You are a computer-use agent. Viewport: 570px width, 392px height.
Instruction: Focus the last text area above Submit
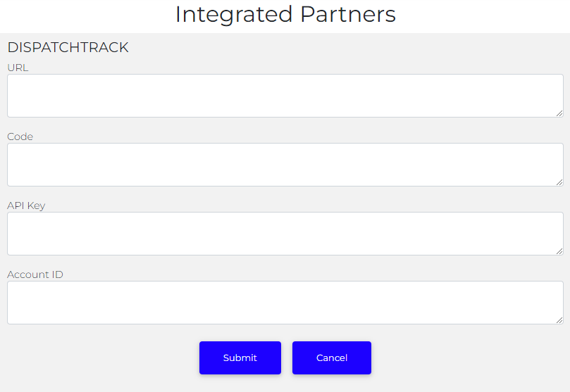pyautogui.click(x=285, y=302)
